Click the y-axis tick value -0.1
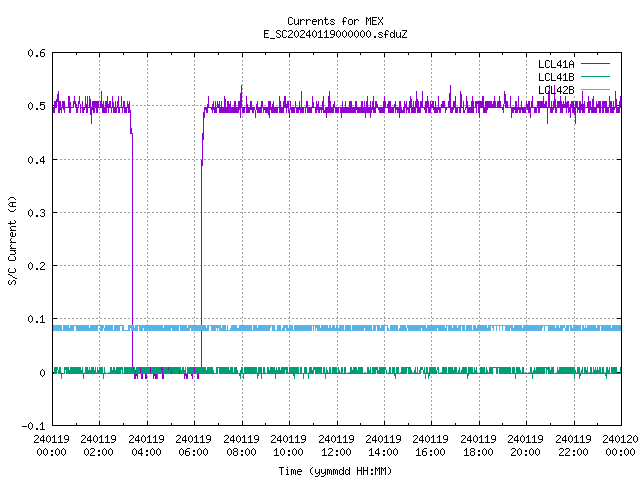The height and width of the screenshot is (480, 640). point(33,426)
